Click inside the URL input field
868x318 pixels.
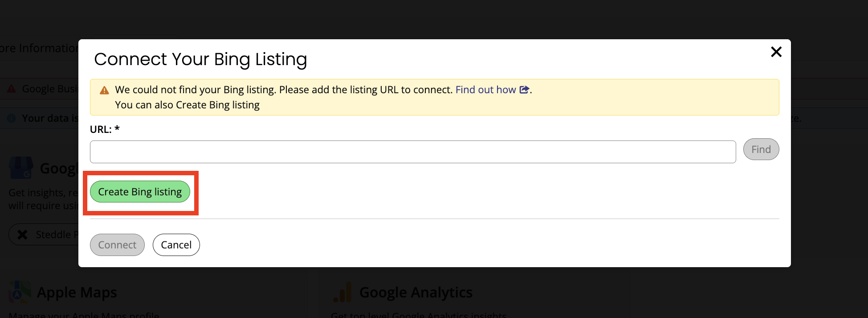[401, 152]
